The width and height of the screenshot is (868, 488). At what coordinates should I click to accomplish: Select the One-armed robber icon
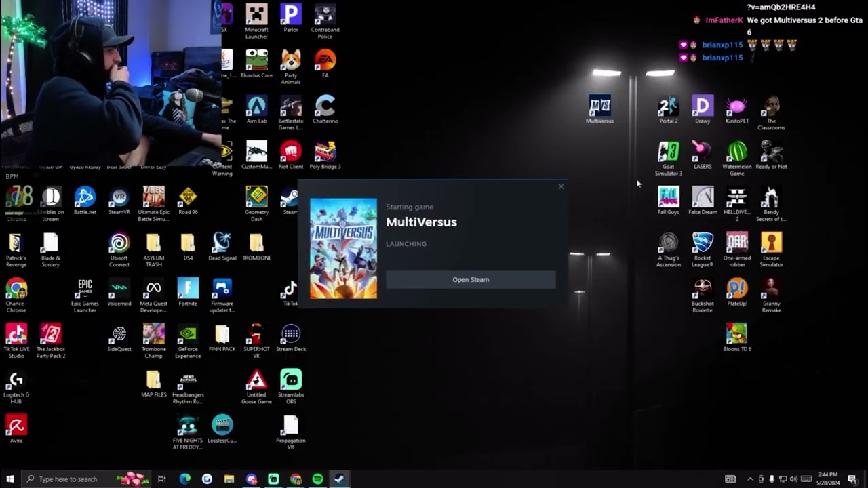click(736, 249)
